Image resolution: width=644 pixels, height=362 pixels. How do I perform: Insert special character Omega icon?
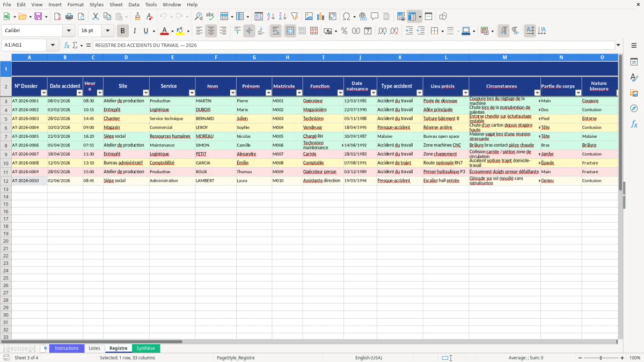346,17
